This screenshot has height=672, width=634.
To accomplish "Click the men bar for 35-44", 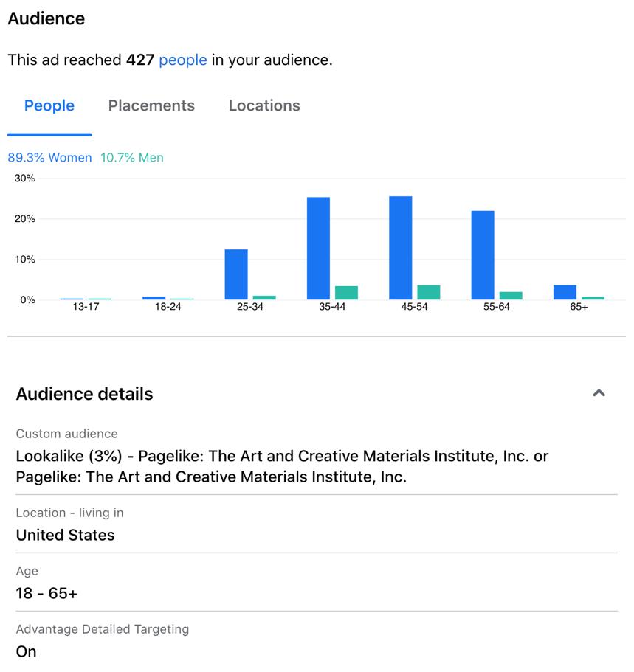I will pos(346,293).
